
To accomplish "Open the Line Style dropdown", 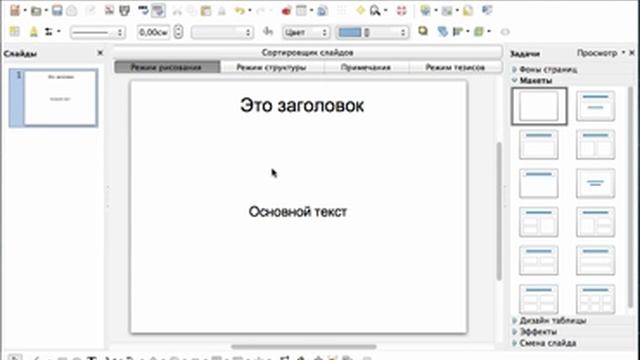I will [97, 32].
